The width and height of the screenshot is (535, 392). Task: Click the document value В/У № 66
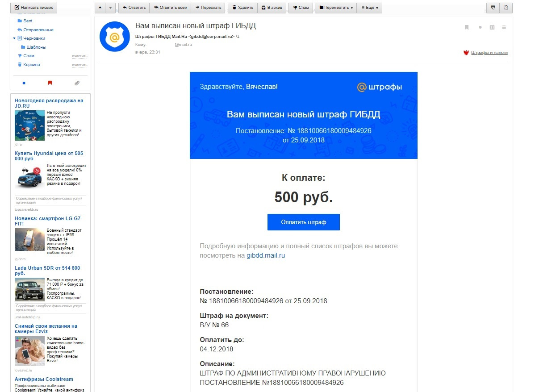tap(214, 325)
